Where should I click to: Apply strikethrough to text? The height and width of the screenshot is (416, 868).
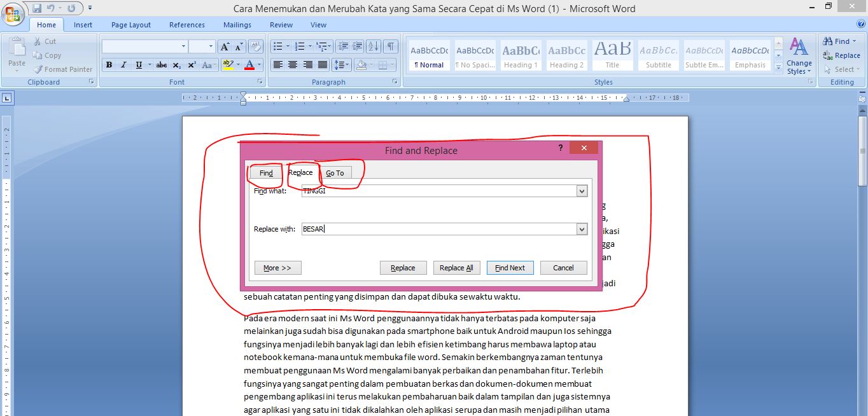(161, 64)
